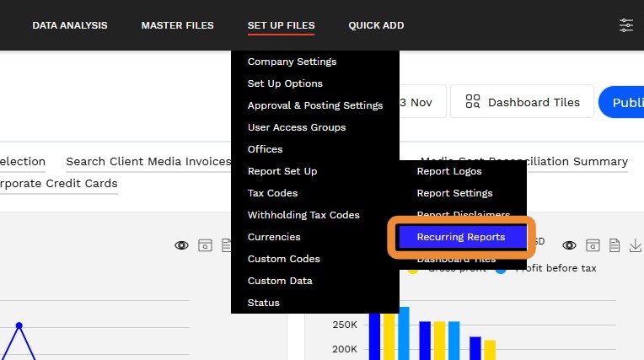Open the settings sliders icon in header
This screenshot has width=644, height=360.
pos(626,25)
